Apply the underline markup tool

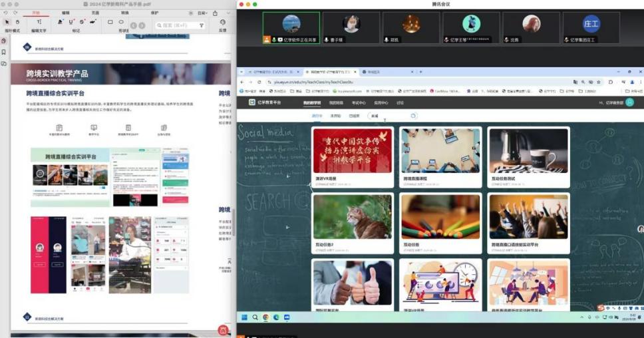[x=71, y=22]
